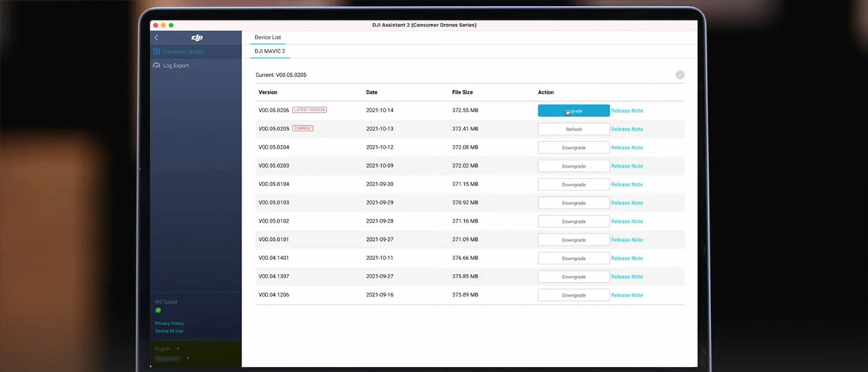Click the DJI logo in sidebar
Screen dimensions: 868x372
[196, 37]
